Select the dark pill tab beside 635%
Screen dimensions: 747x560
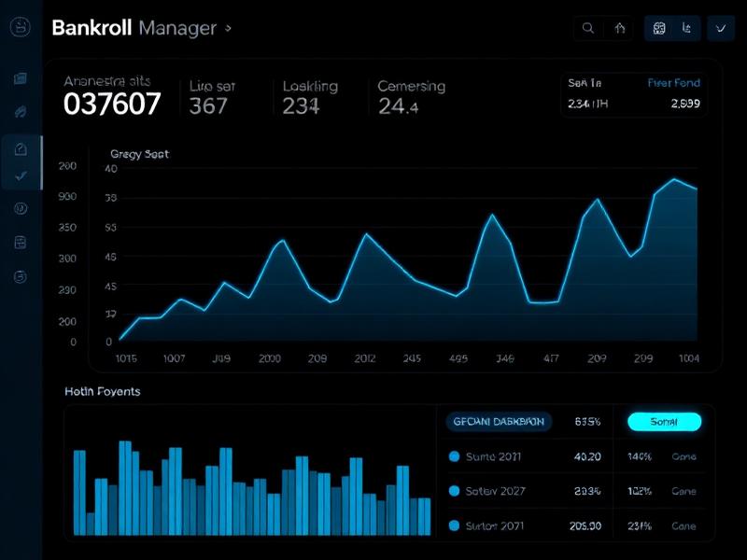499,422
